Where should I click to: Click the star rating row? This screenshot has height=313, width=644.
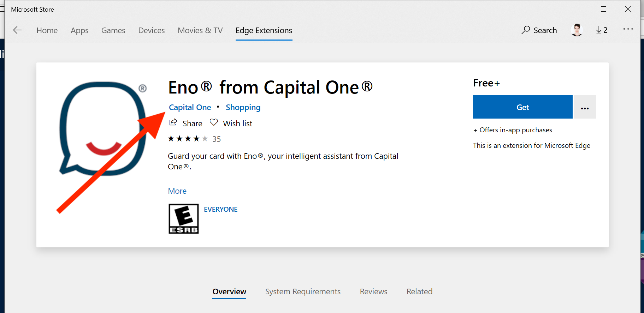click(194, 139)
